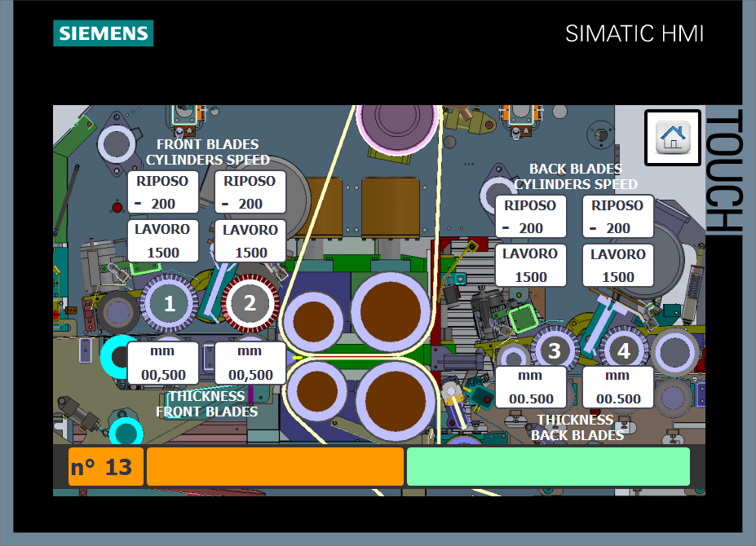Edit LAVORO speed for back cylinder 4

618,266
